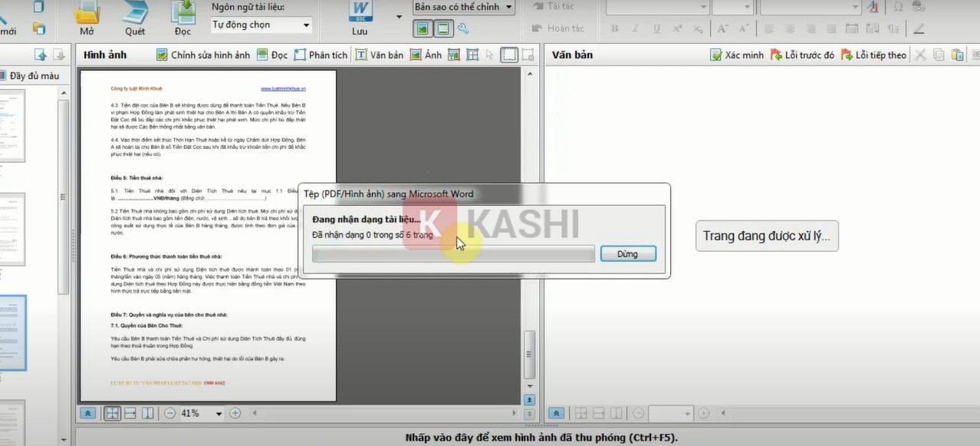Toggle the keep headers and footers button
This screenshot has height=446, width=980.
tap(442, 29)
